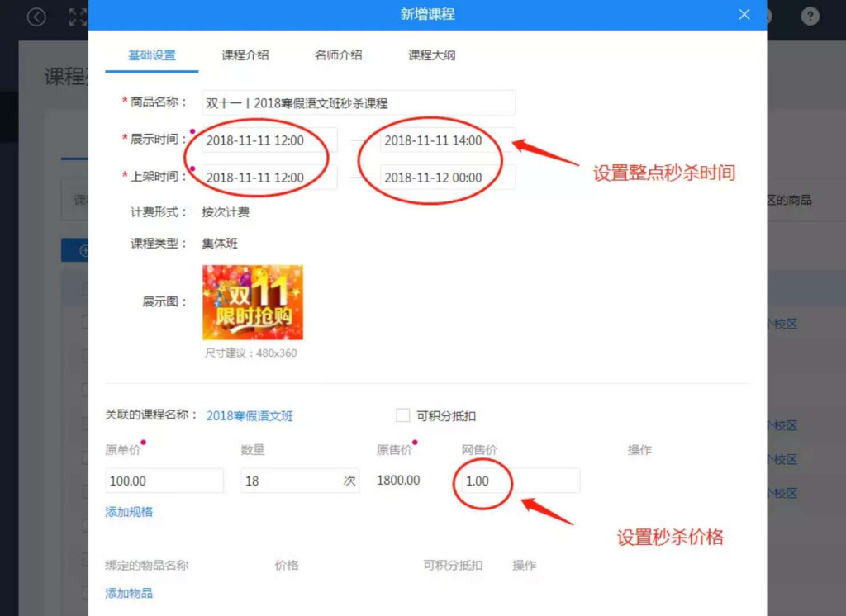
Task: Click the circular back arrow icon top left
Action: pos(36,16)
